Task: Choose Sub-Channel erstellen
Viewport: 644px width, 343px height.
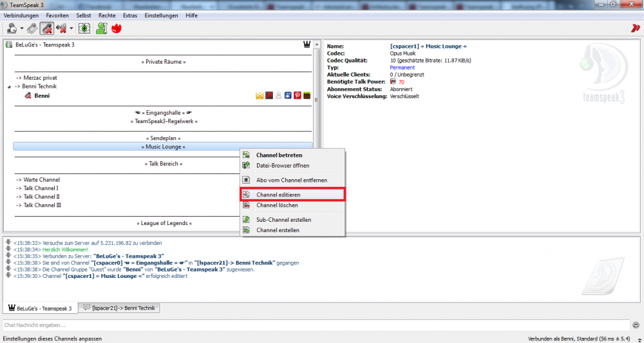Action: point(292,220)
